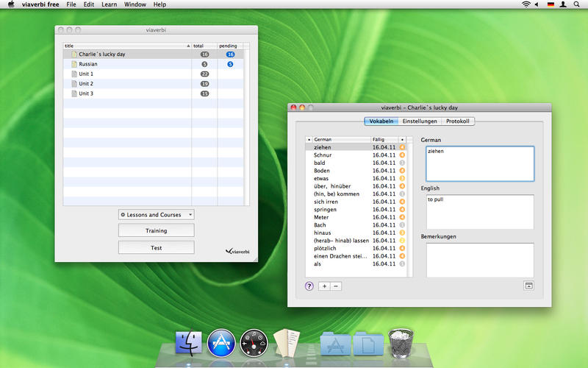Select vocabulary entry Boden

[356, 171]
